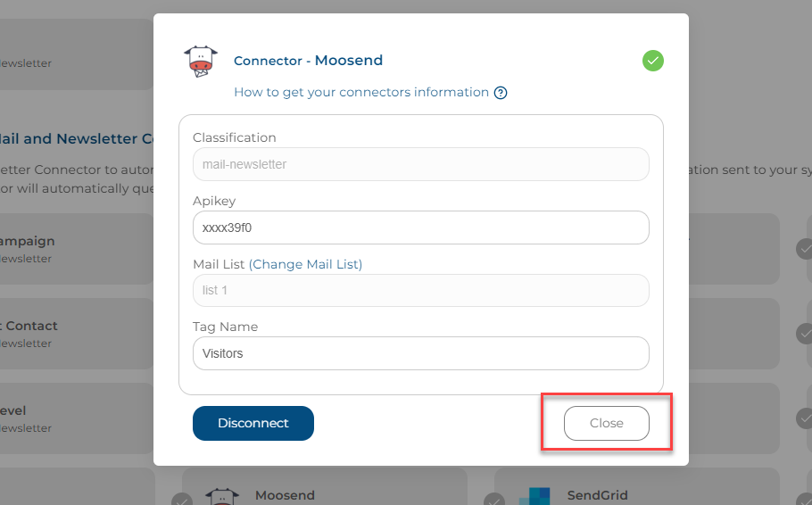Focus the Tag Name field containing Visitors

[421, 353]
